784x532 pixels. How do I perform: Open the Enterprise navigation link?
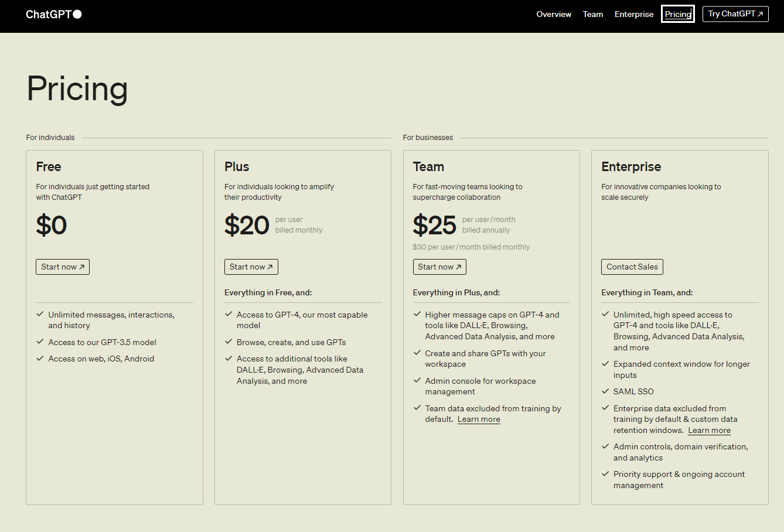pyautogui.click(x=634, y=14)
